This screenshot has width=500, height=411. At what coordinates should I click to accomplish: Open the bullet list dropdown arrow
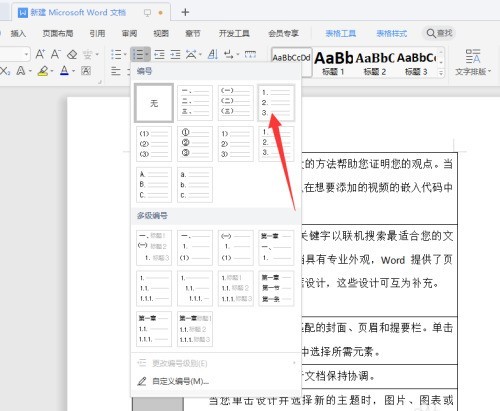[125, 54]
